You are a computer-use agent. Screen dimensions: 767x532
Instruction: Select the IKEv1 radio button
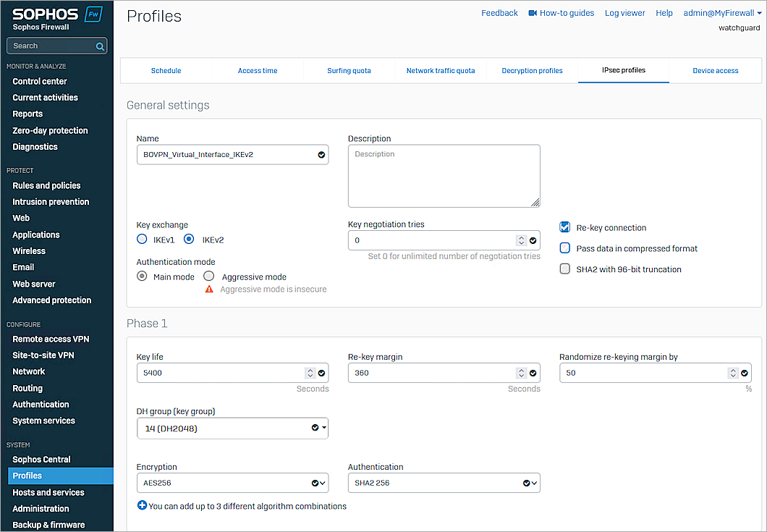click(143, 239)
